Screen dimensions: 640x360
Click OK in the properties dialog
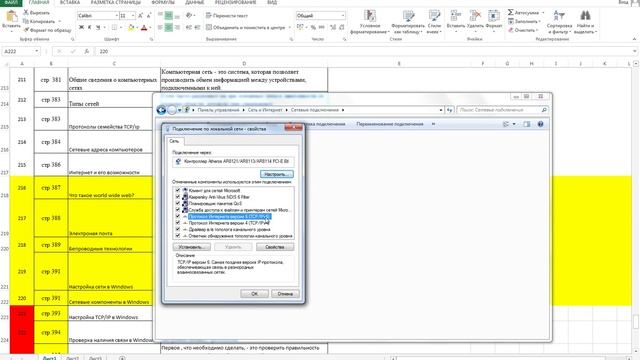click(x=254, y=294)
